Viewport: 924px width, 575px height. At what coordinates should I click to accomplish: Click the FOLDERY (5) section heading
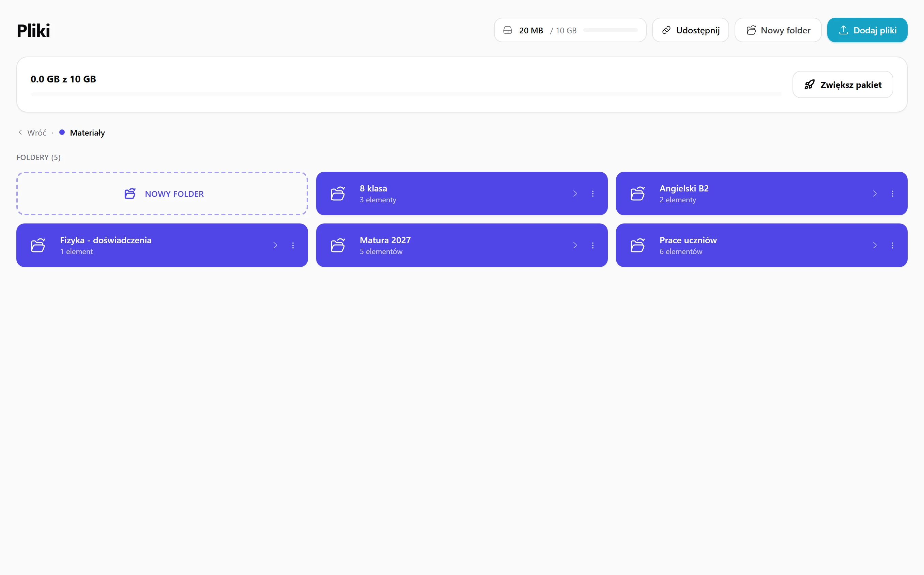(x=38, y=157)
